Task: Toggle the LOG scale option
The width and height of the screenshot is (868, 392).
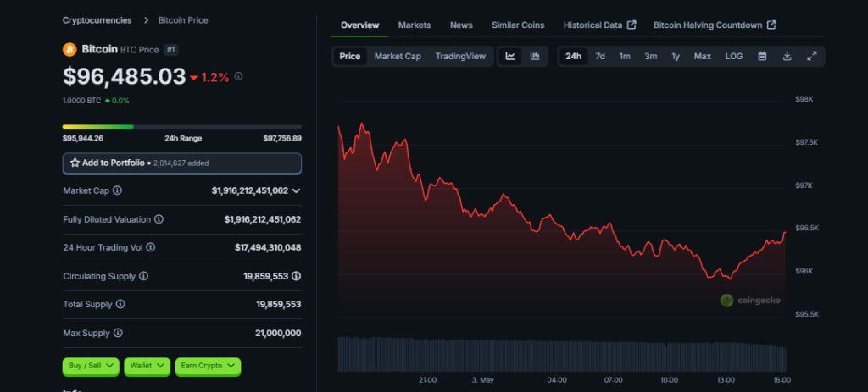Action: [734, 57]
